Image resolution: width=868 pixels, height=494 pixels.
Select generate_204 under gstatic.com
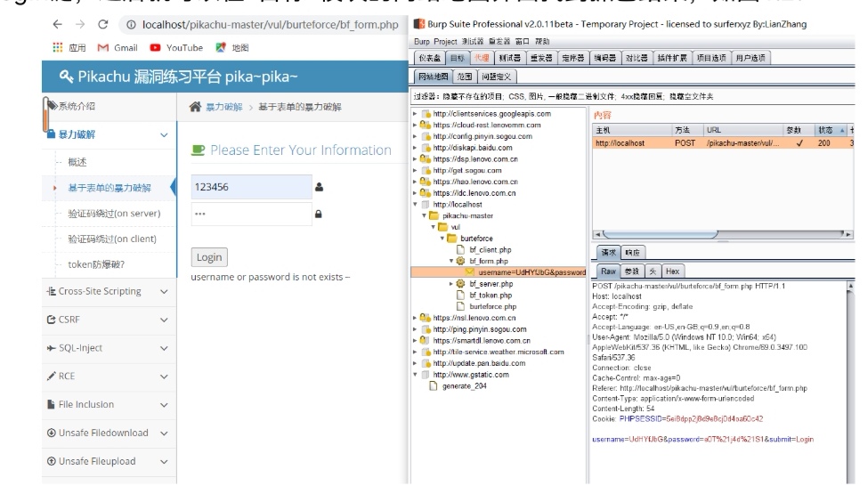(464, 386)
